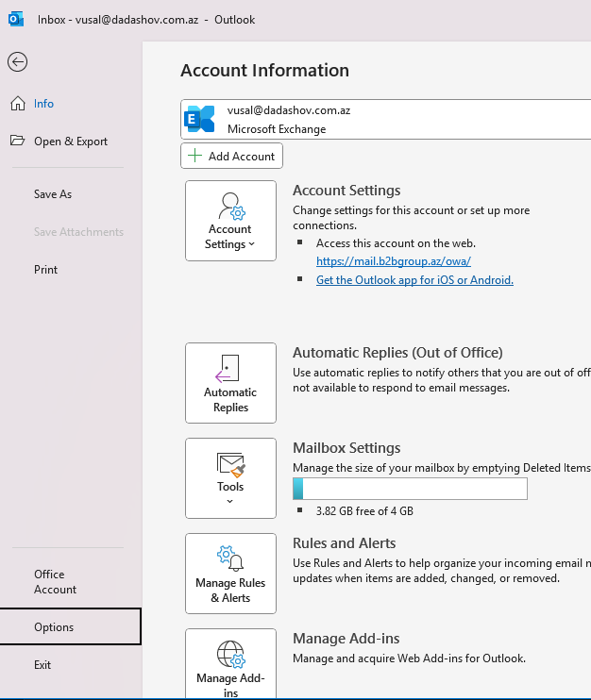Click the Add Account button
Screen dimensions: 591x700
click(231, 156)
